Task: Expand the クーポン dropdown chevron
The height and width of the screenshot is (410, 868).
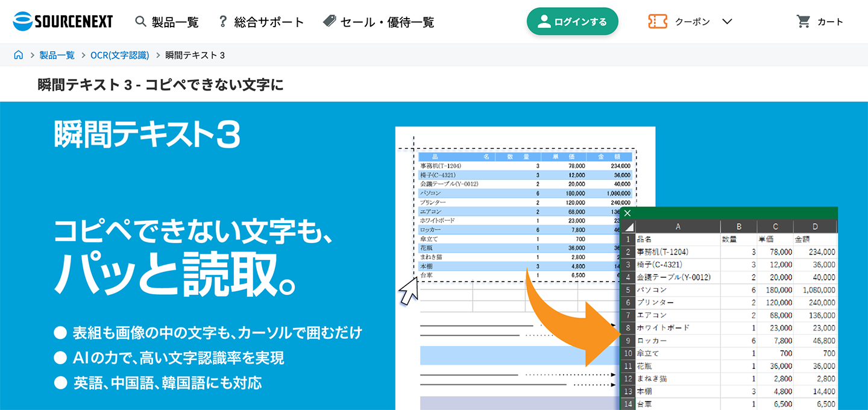Action: click(727, 21)
